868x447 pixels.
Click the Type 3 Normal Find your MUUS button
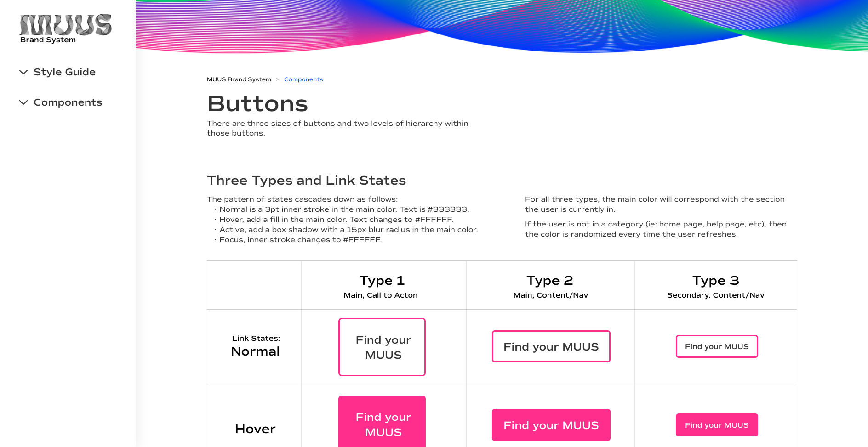(x=717, y=346)
